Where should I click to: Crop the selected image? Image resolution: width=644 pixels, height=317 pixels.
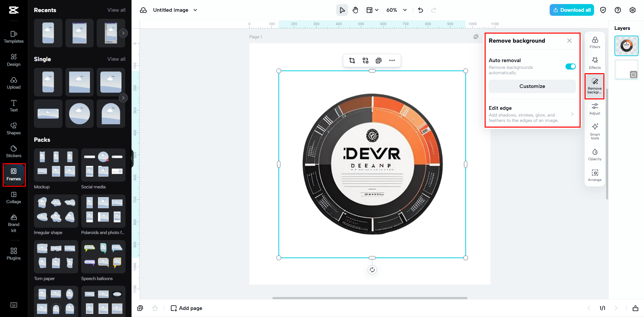click(352, 60)
